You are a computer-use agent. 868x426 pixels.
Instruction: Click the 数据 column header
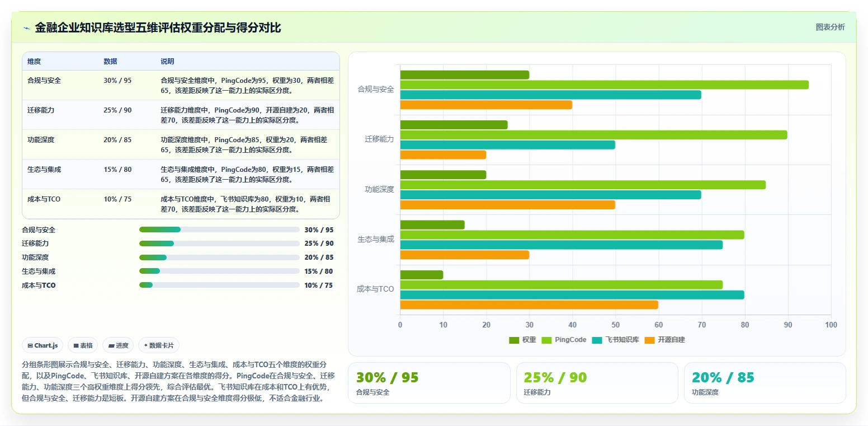tap(110, 62)
